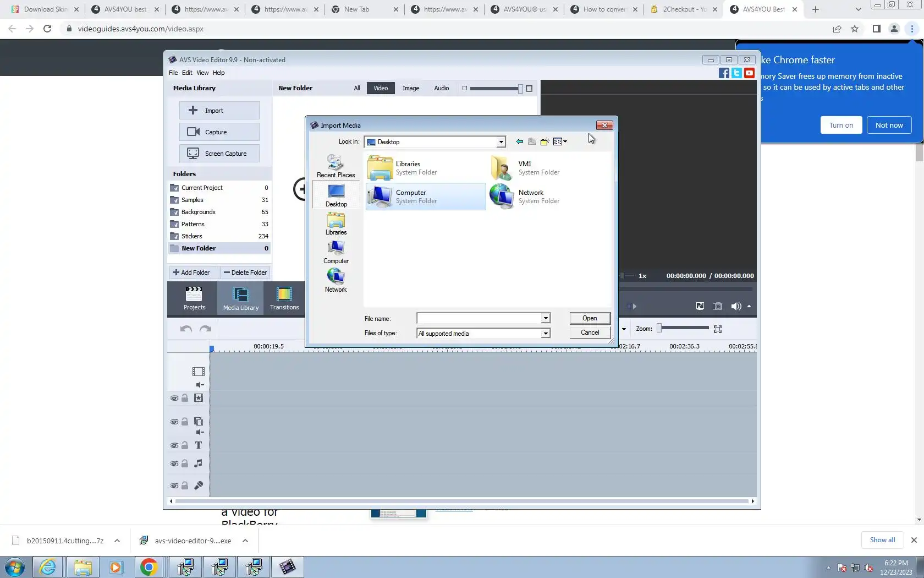Click Turn on for Memory Saver

point(841,125)
